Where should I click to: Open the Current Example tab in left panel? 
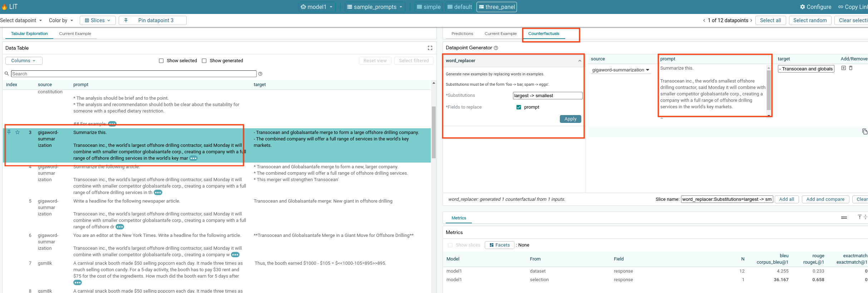(x=75, y=34)
